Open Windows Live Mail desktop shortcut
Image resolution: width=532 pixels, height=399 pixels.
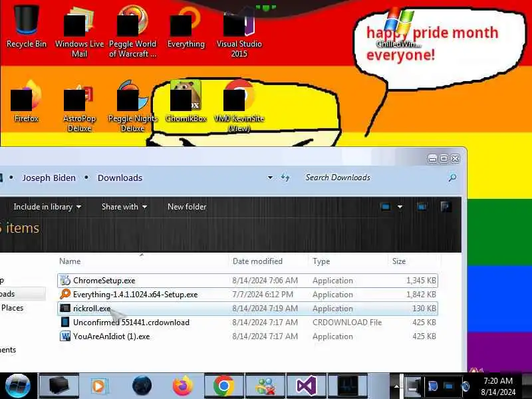tap(79, 31)
